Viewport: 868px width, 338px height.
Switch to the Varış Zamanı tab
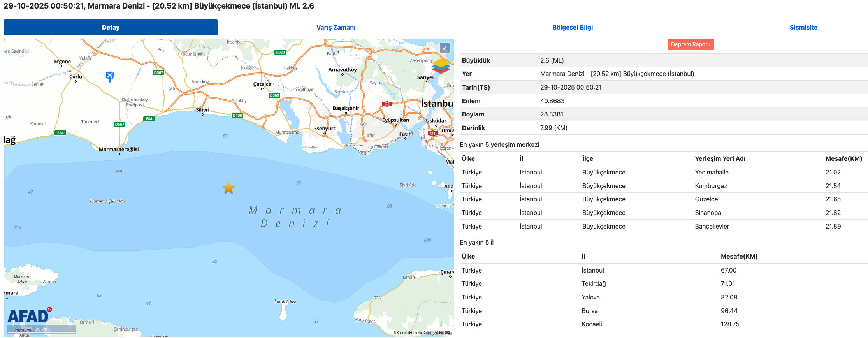coord(336,28)
